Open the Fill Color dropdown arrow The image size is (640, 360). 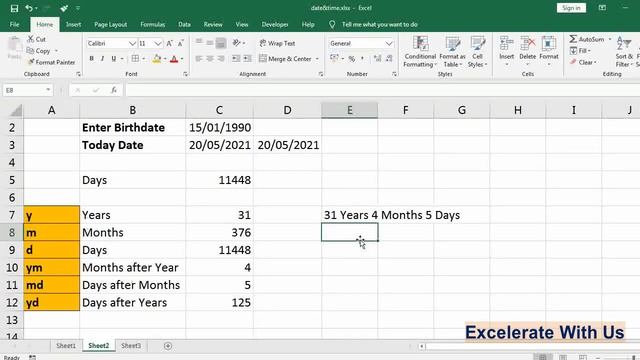tap(165, 59)
